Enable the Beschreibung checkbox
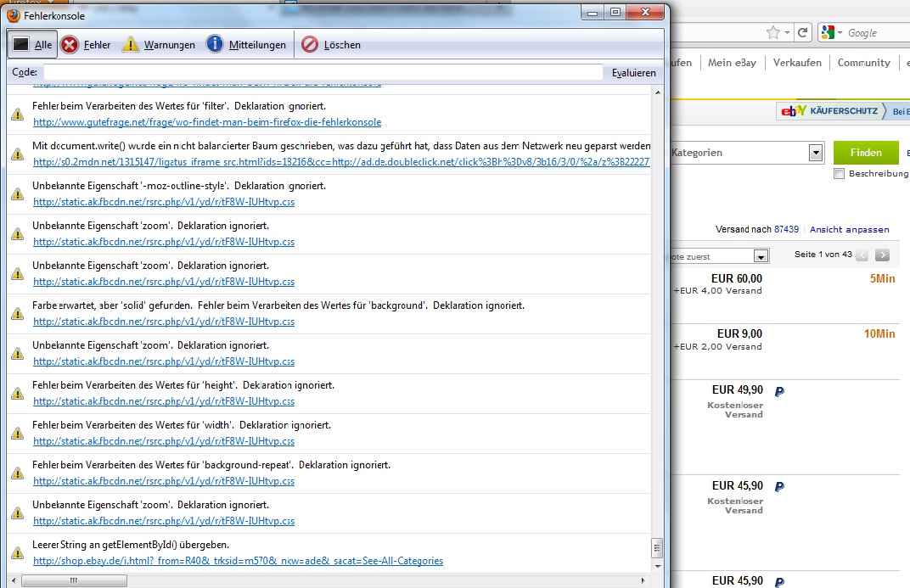Viewport: 910px width, 588px height. tap(840, 174)
